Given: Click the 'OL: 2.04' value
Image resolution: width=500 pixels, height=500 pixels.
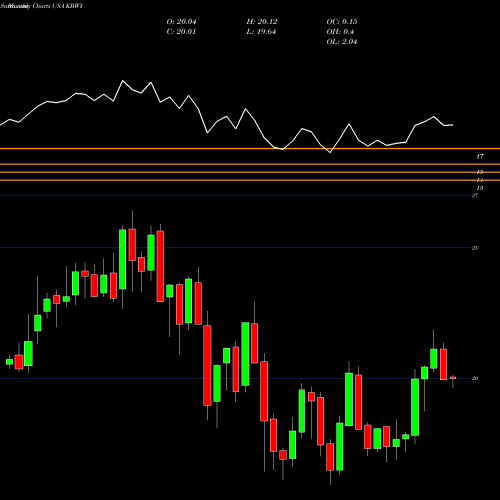Looking at the screenshot, I should click(342, 42).
